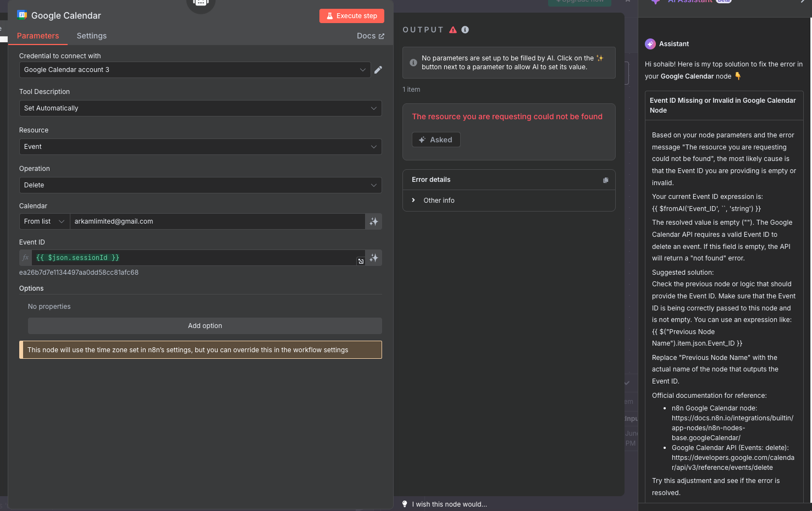
Task: Click the Assistant avatar icon
Action: [x=650, y=44]
